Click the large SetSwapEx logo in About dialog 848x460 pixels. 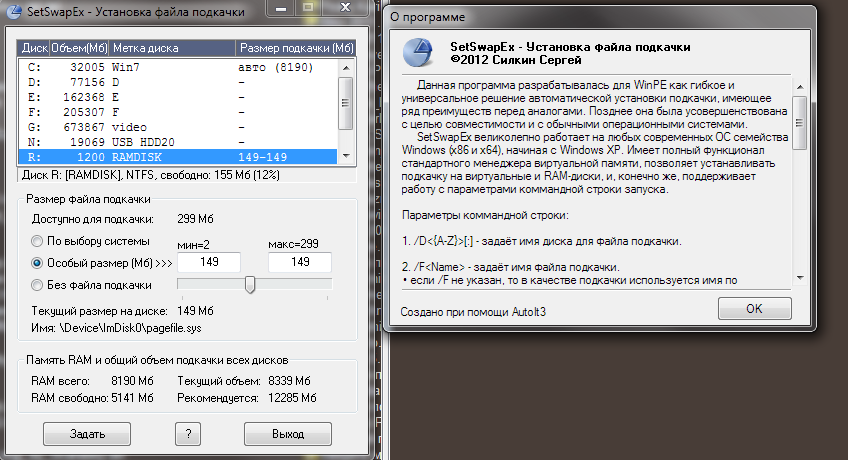(x=418, y=52)
